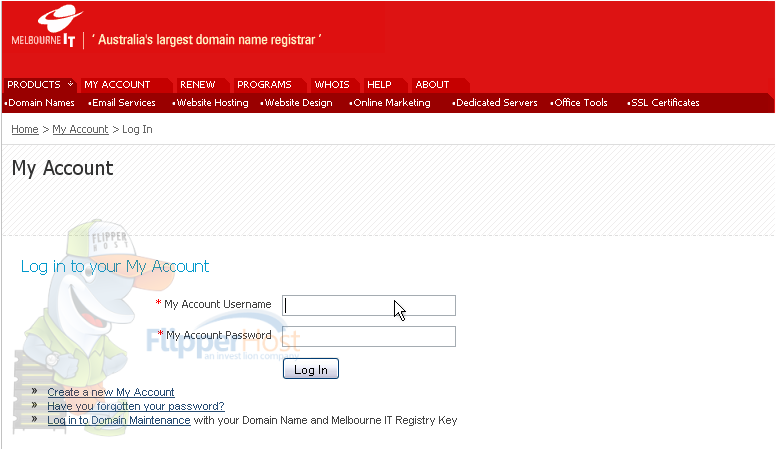
Task: Focus the My Account Password field
Action: [x=369, y=337]
